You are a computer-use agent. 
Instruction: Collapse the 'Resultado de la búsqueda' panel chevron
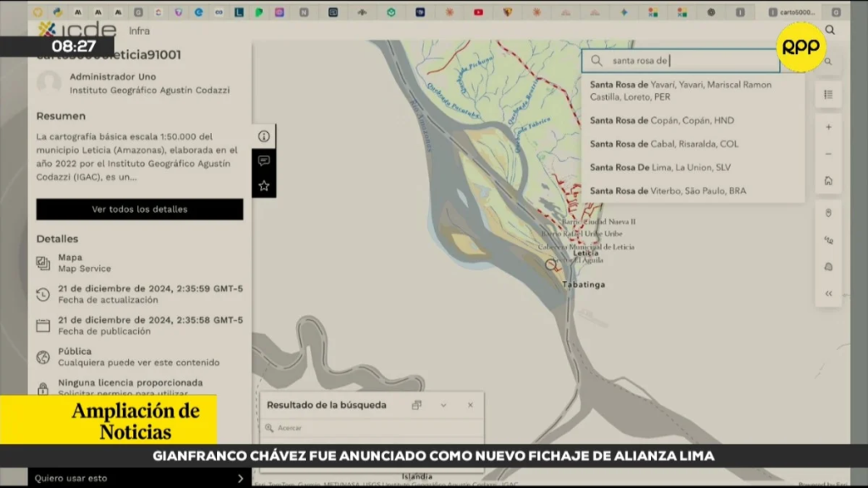click(443, 406)
